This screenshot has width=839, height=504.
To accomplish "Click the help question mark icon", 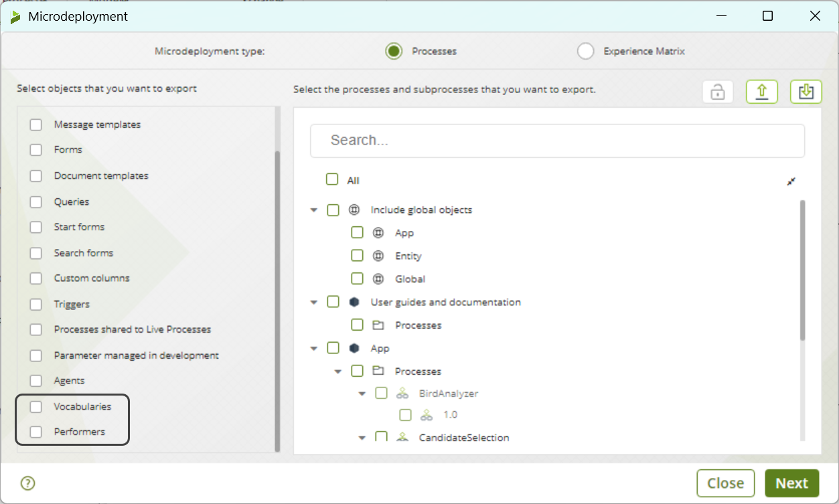I will (27, 483).
